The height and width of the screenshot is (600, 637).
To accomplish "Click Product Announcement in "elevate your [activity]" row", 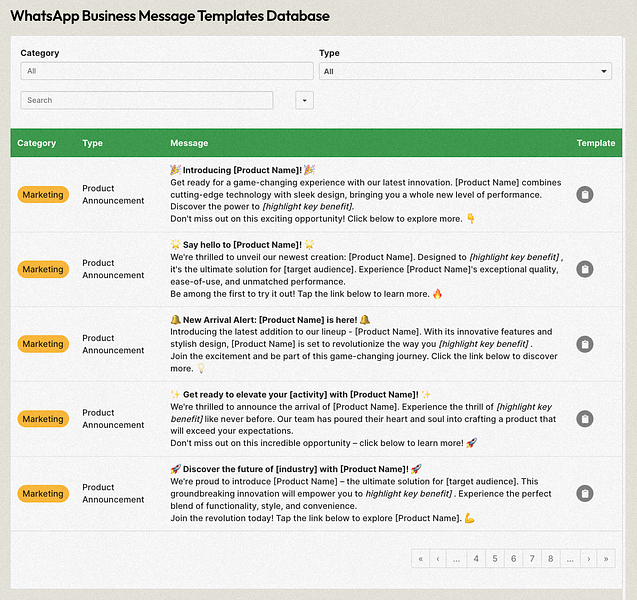I will coord(113,419).
